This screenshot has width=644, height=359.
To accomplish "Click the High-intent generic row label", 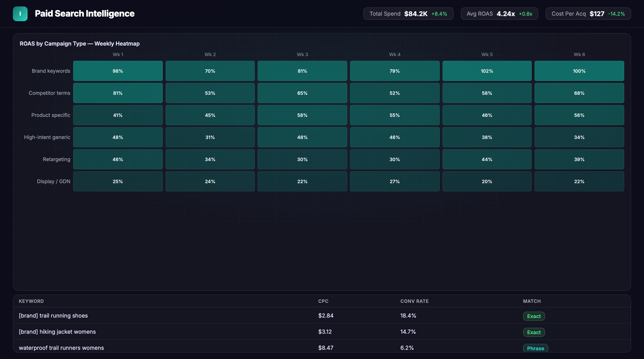I will coord(47,137).
